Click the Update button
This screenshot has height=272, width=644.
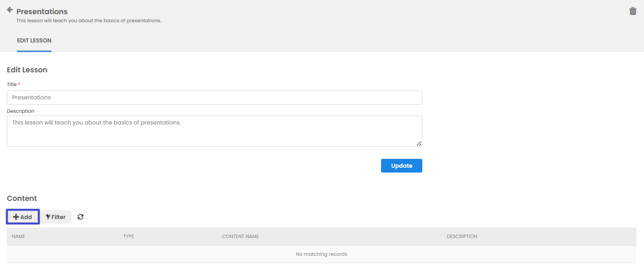click(401, 166)
